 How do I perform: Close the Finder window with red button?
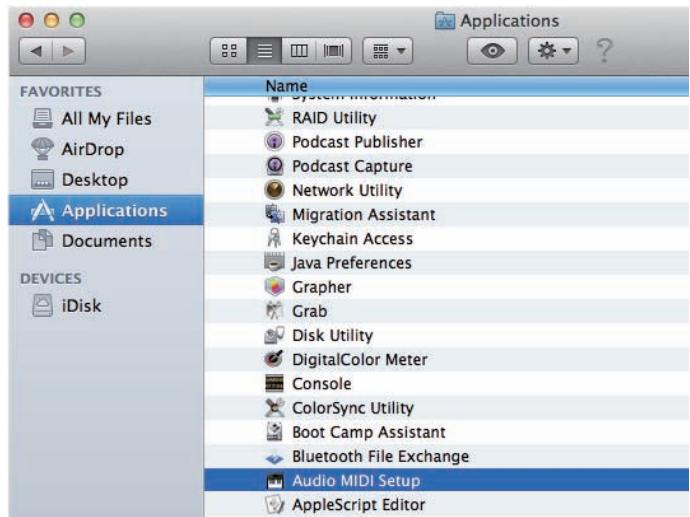point(26,20)
